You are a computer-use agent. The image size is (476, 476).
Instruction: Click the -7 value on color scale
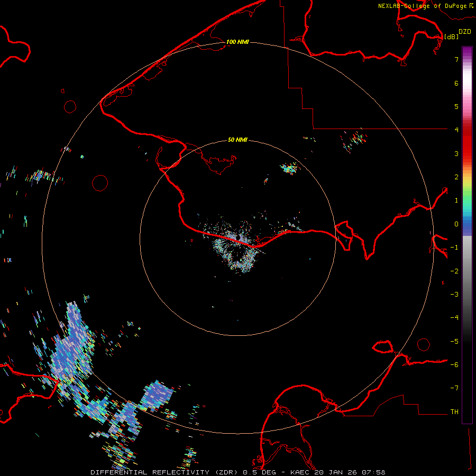[454, 388]
